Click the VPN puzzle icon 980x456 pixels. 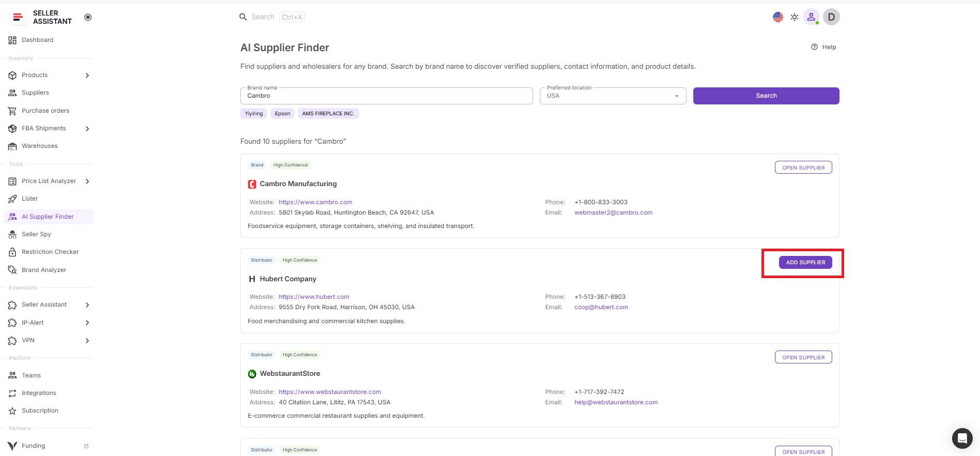(12, 341)
